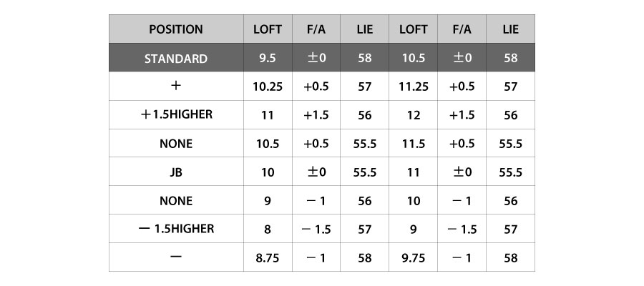The height and width of the screenshot is (286, 644).
Task: Select the plus sign position cell
Action: (175, 87)
